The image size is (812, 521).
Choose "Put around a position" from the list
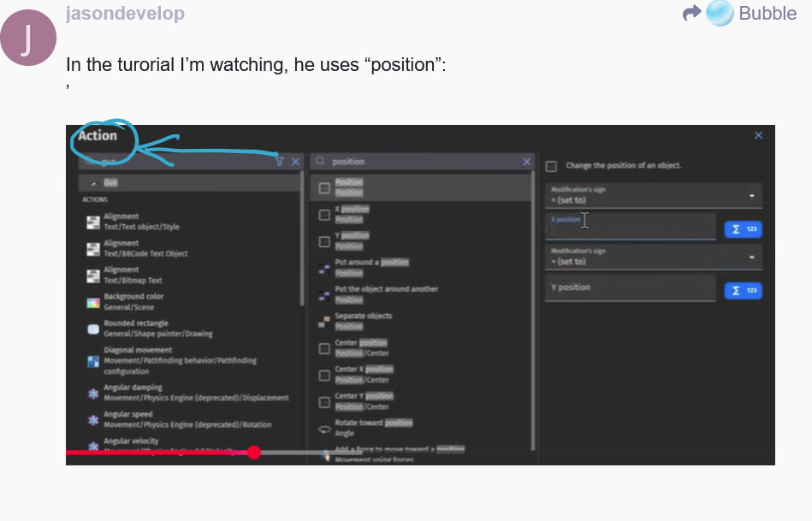371,267
